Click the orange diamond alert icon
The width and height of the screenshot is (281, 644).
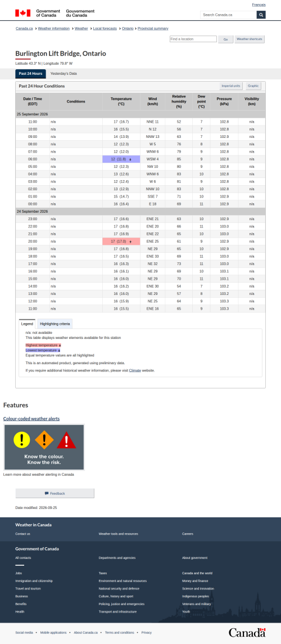(x=44, y=440)
